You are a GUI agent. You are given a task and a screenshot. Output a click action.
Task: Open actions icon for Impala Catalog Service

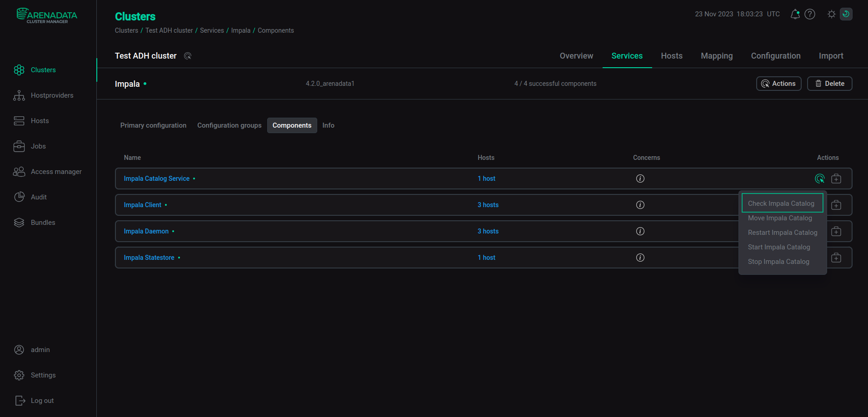pyautogui.click(x=820, y=179)
